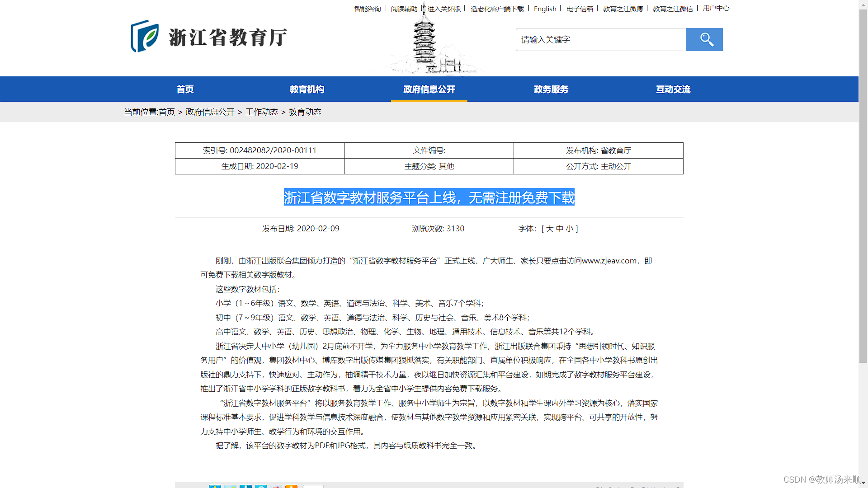Click the blue search magnifier button

[x=704, y=40]
